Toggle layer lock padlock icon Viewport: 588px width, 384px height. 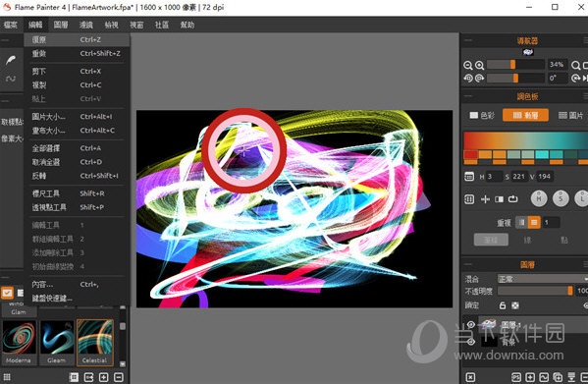tap(503, 305)
